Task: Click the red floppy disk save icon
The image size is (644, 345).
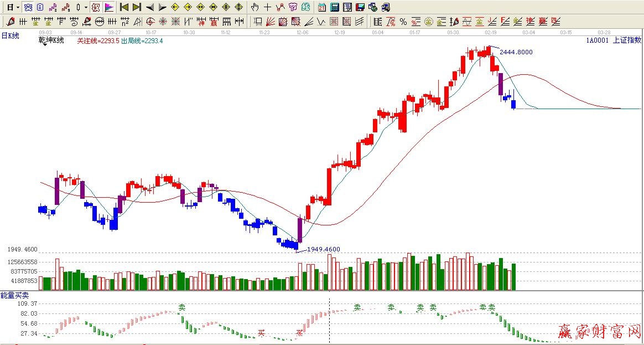Action: 360,7
